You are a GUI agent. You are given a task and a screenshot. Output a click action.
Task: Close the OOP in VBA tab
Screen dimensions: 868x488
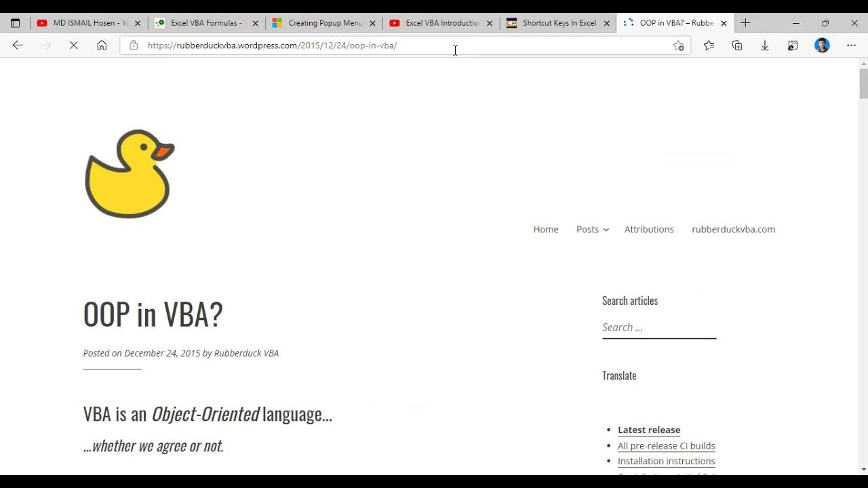[x=724, y=23]
